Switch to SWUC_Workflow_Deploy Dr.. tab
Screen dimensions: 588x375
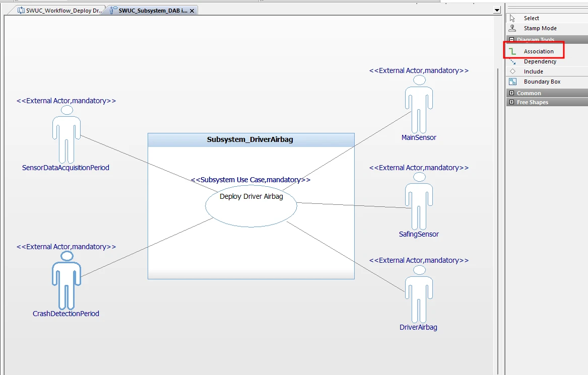tap(59, 11)
